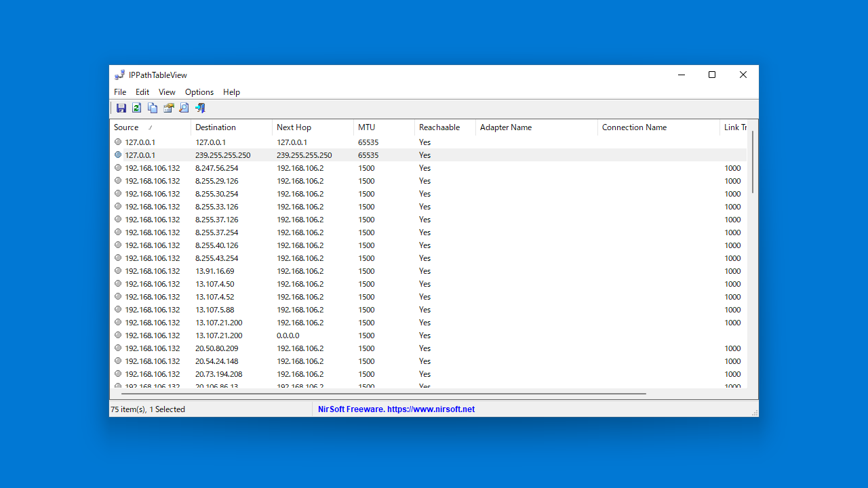The width and height of the screenshot is (868, 488).
Task: Sort by the Adapter Name column header
Action: [537, 127]
